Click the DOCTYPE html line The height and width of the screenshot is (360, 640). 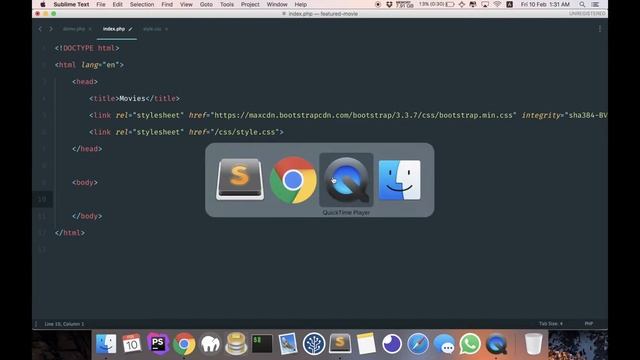(87, 48)
